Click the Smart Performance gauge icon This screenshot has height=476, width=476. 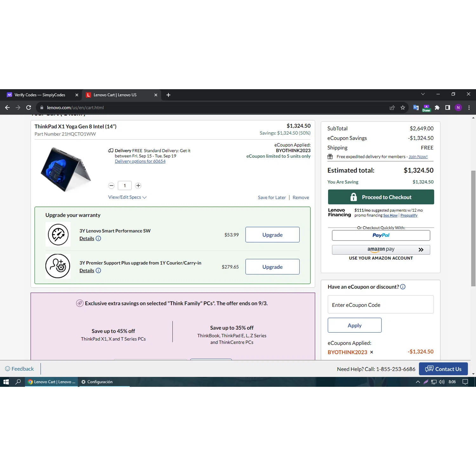58,235
